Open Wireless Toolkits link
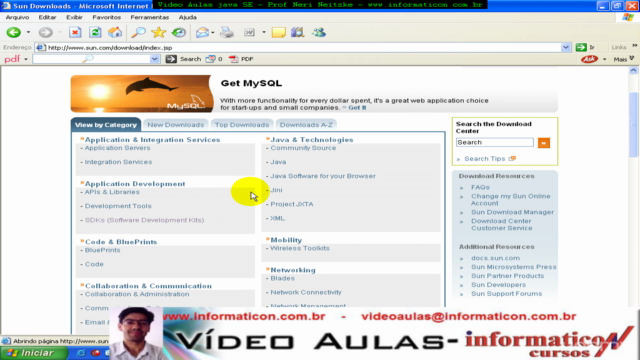Image resolution: width=640 pixels, height=360 pixels. (300, 248)
